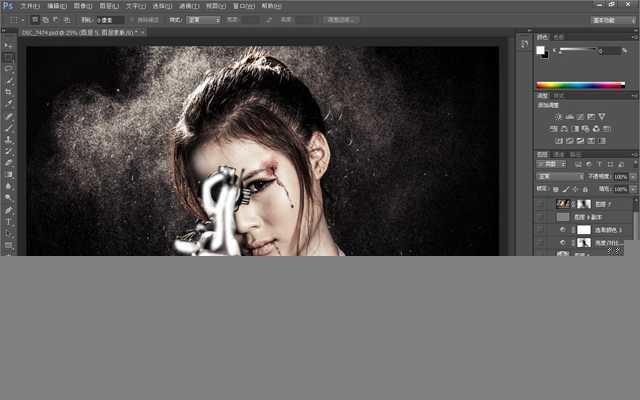Open the Color panel flyout menu
The width and height of the screenshot is (640, 400).
pos(634,37)
